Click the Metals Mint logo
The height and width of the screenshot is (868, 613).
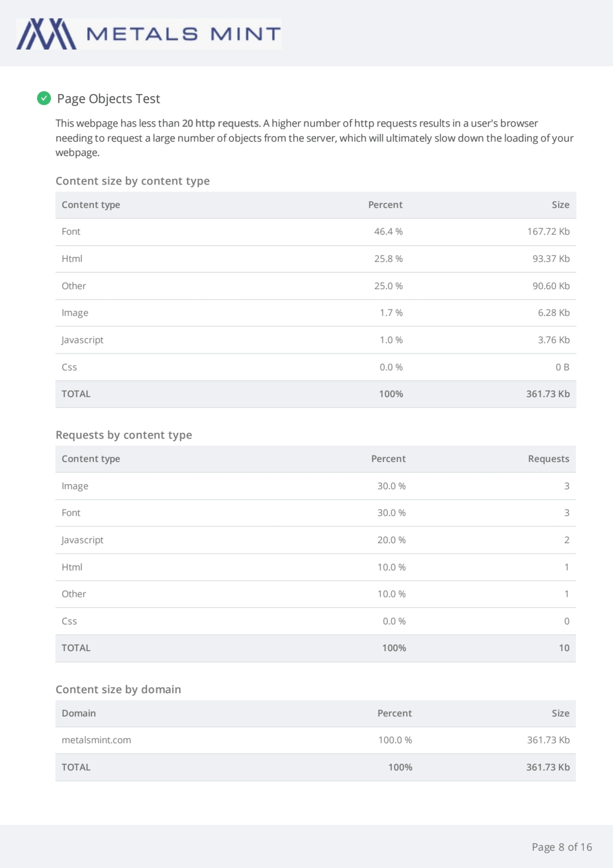[148, 34]
